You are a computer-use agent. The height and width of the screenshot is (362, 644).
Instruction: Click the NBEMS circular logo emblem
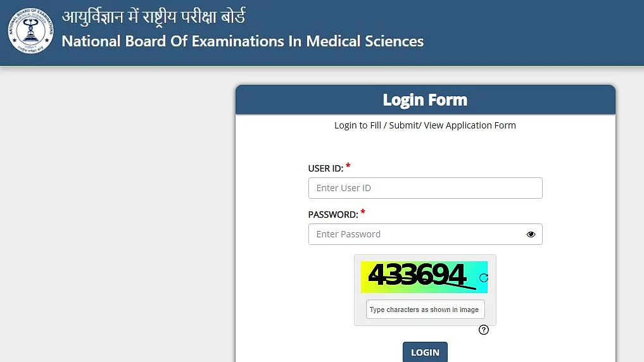(x=31, y=31)
